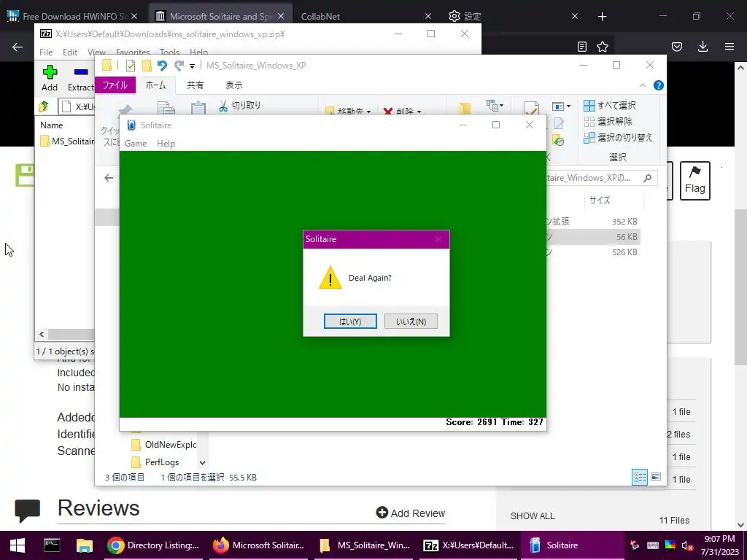The height and width of the screenshot is (560, 747).
Task: Open the 移動先 dropdown in the ribbon
Action: (348, 112)
